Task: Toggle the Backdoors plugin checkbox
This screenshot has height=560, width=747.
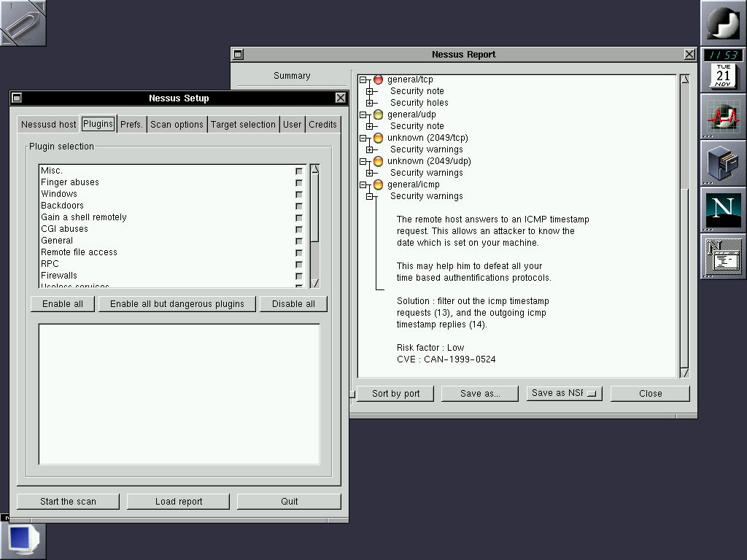Action: [x=299, y=206]
